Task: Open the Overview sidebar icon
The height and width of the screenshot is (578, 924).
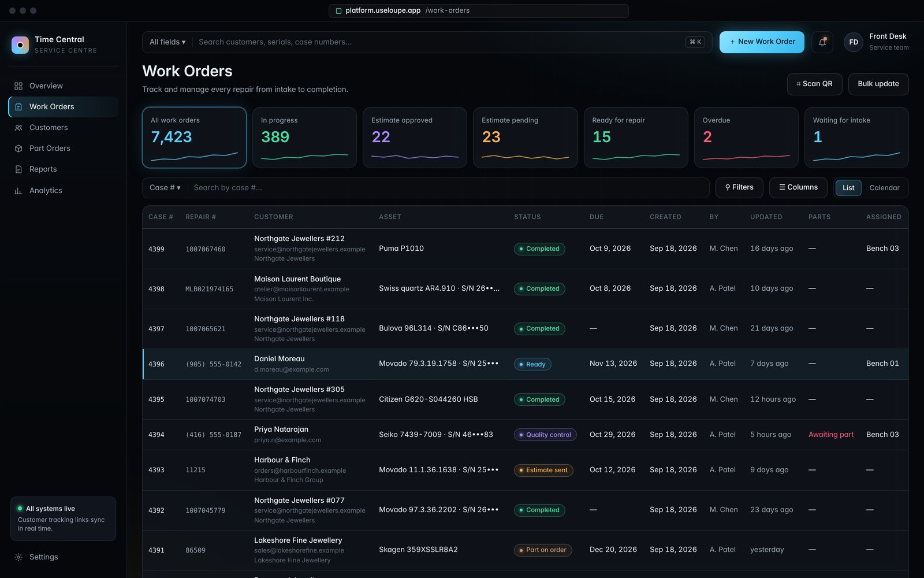Action: [x=18, y=86]
